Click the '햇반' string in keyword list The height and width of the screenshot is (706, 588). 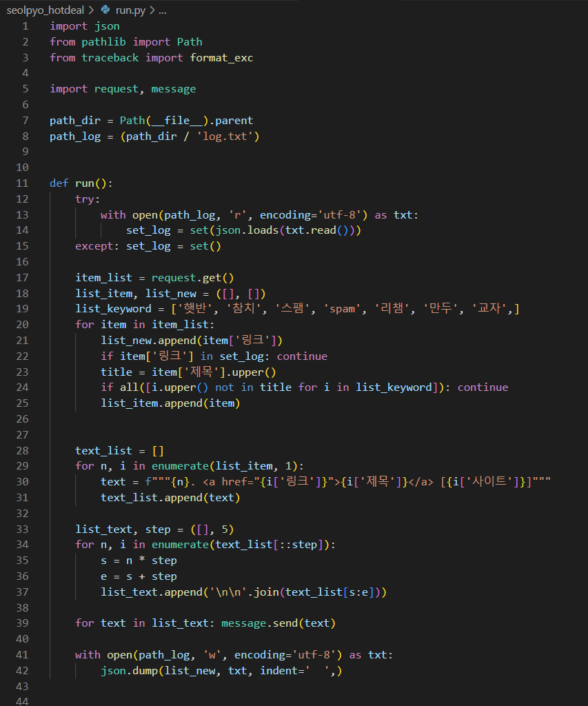tap(194, 309)
